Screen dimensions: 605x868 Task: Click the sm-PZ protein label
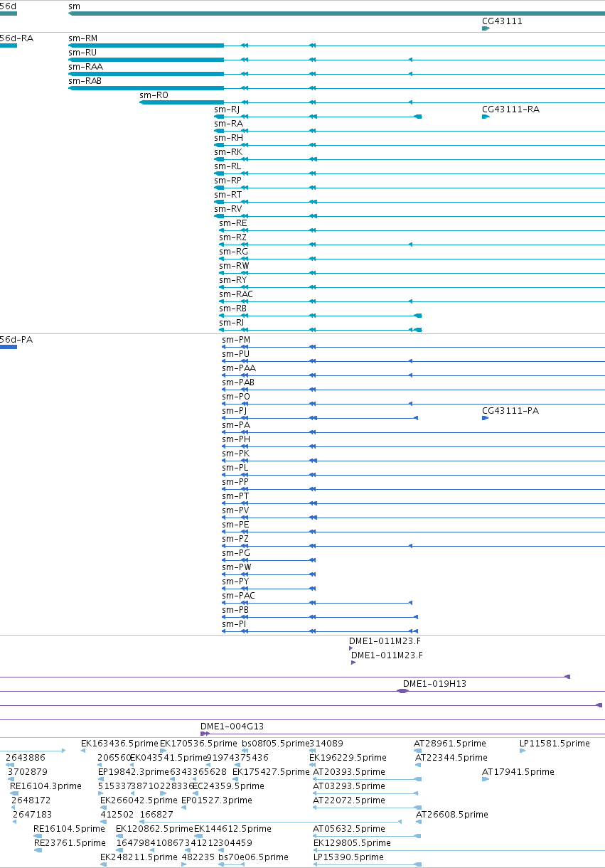[235, 539]
